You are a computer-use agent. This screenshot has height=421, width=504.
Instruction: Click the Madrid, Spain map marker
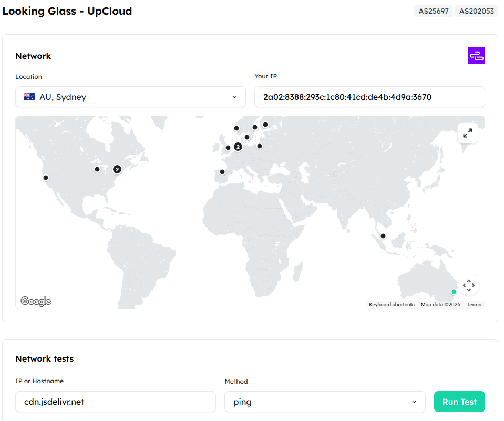coord(222,172)
